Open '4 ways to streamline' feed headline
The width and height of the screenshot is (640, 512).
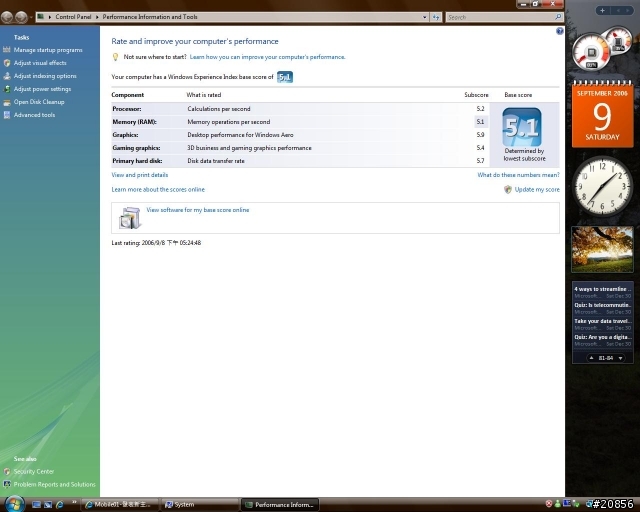[602, 289]
